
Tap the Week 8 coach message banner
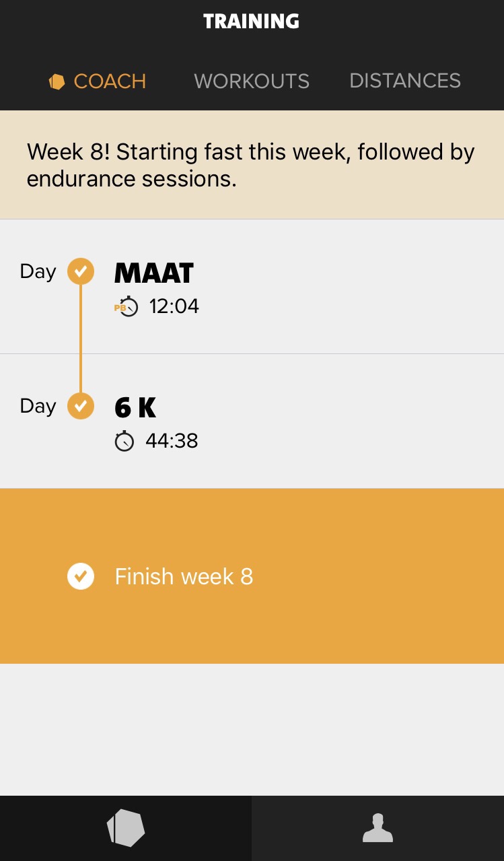(252, 165)
